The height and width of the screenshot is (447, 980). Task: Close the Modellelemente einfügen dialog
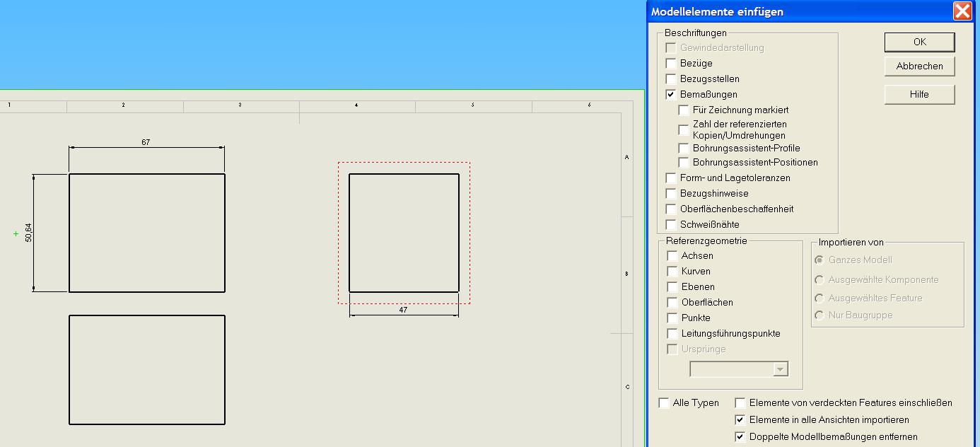coord(962,11)
